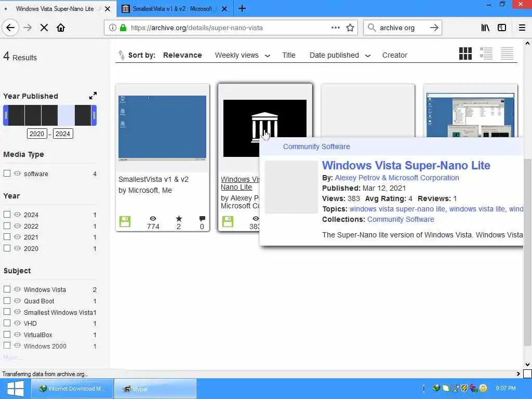
Task: Check the Quad Boot subject checkbox
Action: pyautogui.click(x=7, y=301)
